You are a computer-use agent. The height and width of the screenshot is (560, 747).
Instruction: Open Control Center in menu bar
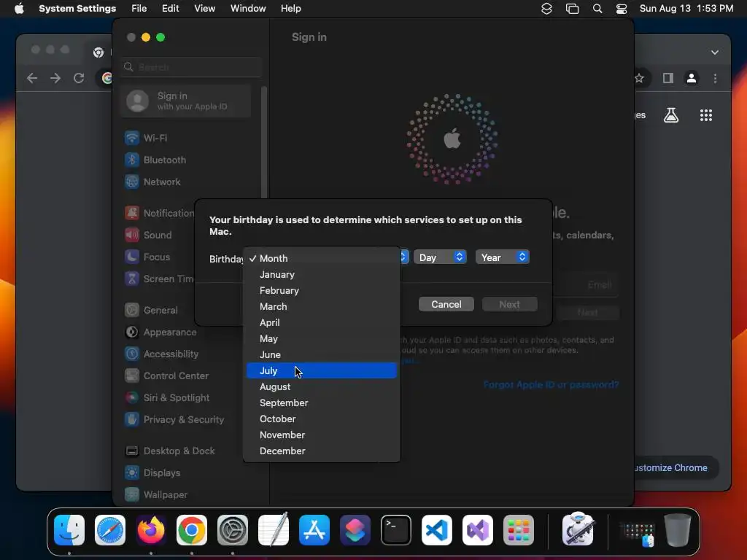[622, 9]
